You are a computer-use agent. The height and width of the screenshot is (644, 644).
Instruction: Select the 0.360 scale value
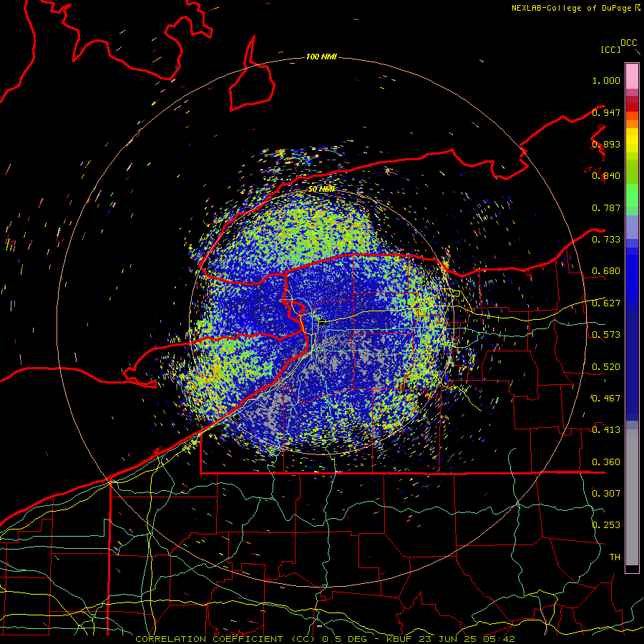coord(606,462)
